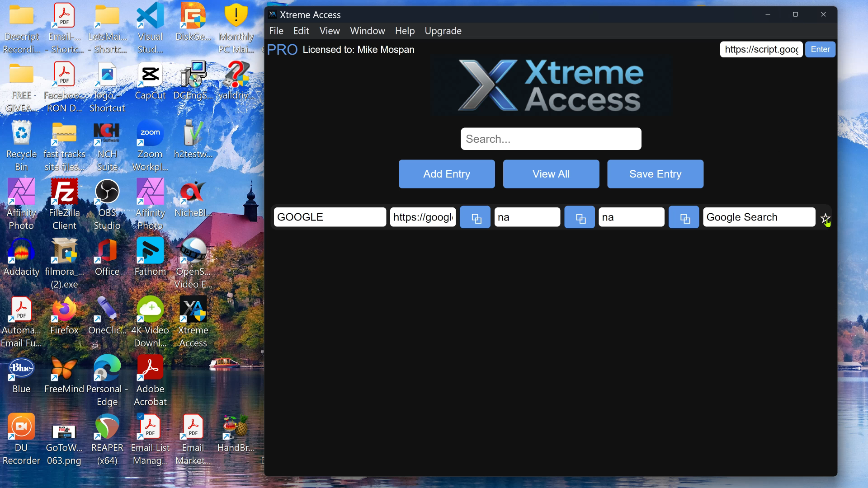Click the second 'na' password field

point(632,217)
